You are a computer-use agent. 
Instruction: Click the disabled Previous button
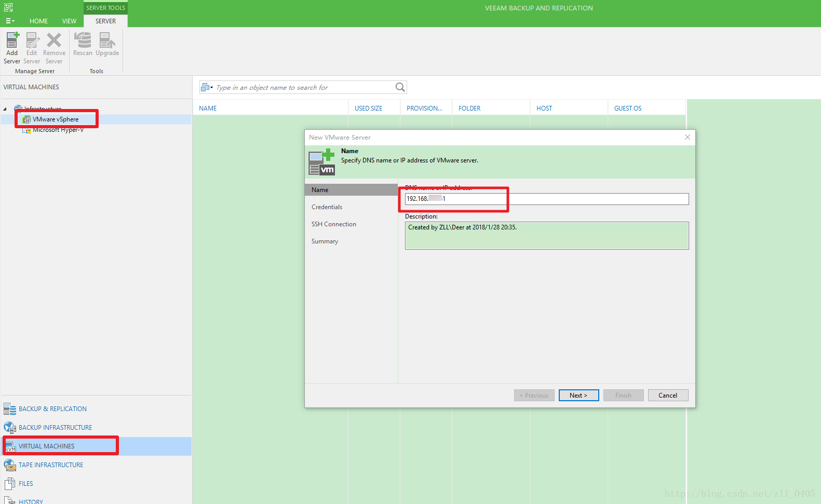point(534,395)
